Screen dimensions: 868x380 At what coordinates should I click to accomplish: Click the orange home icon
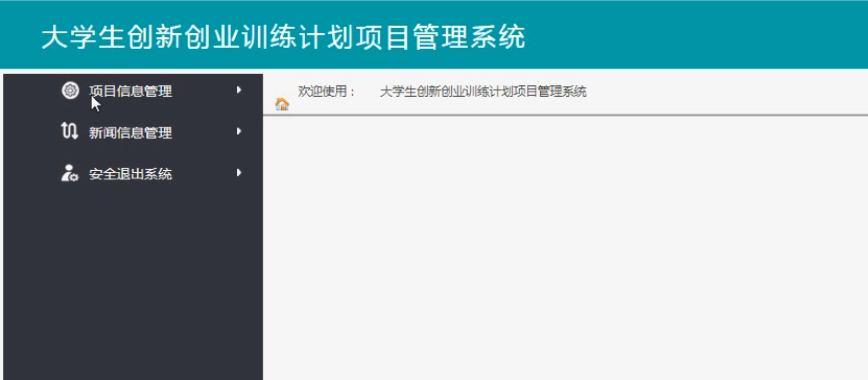click(x=282, y=104)
